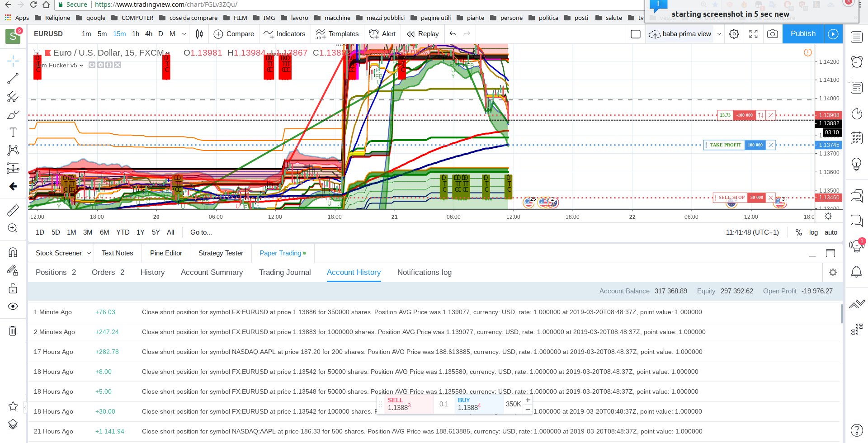Open the pitchfork tools
The image size is (868, 443).
[13, 97]
